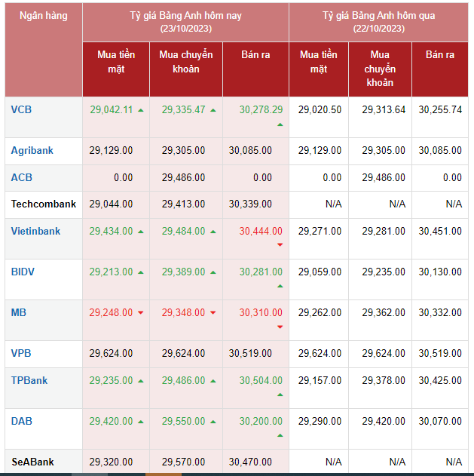This screenshot has width=474, height=476.
Task: Open the VPB bank link
Action: [x=21, y=353]
